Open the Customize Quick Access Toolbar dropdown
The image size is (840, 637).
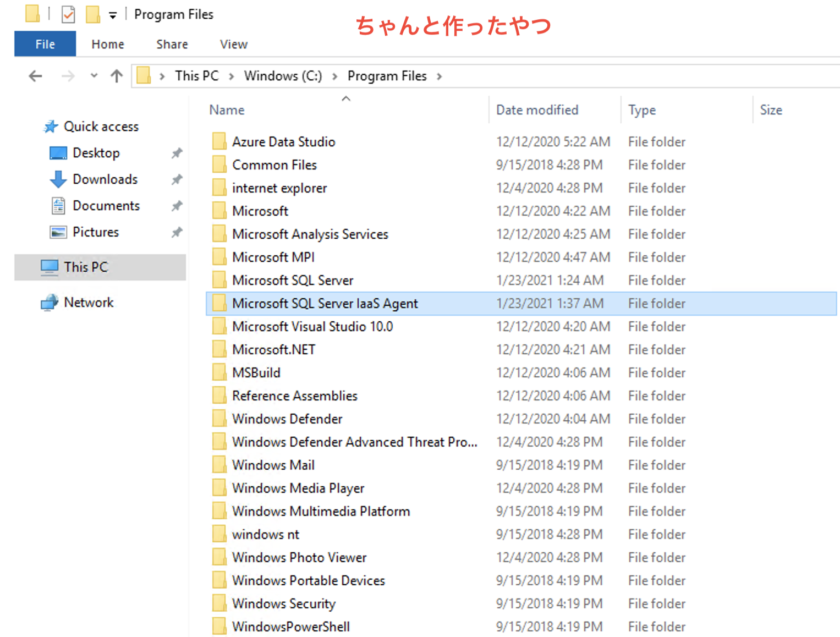point(113,15)
